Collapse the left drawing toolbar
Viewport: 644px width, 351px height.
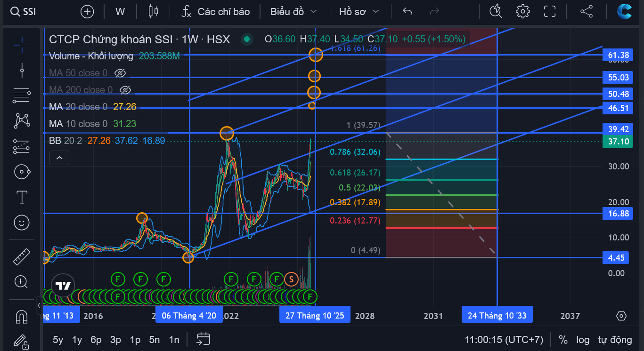coord(39,306)
